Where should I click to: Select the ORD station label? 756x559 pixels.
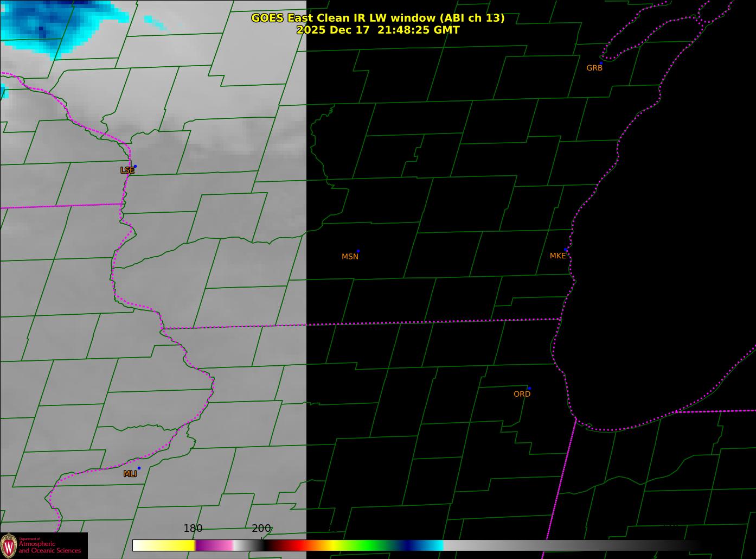click(522, 394)
